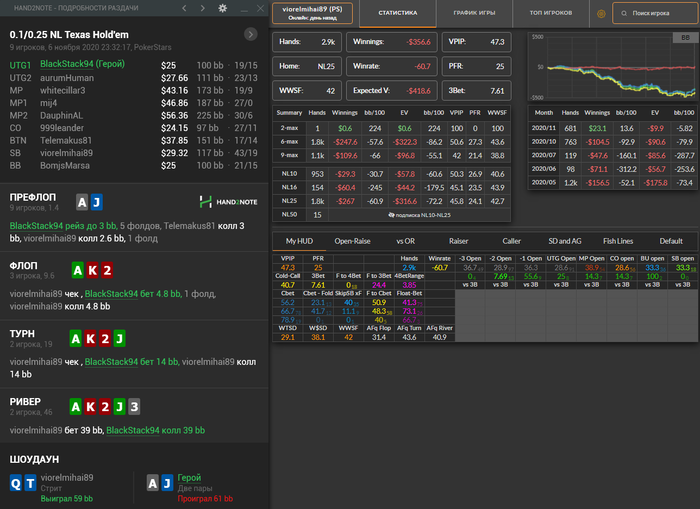
Task: Click the green Jack card on turn
Action: point(119,338)
